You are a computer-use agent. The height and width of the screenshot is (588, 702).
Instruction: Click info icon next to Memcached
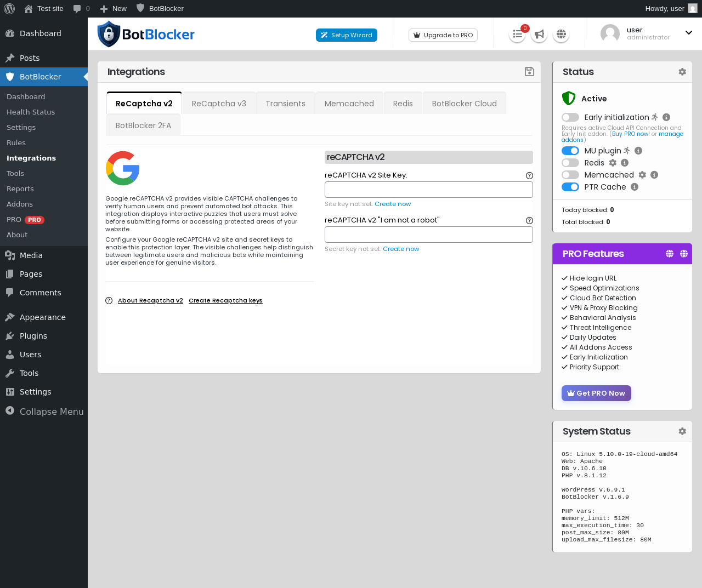(x=654, y=175)
